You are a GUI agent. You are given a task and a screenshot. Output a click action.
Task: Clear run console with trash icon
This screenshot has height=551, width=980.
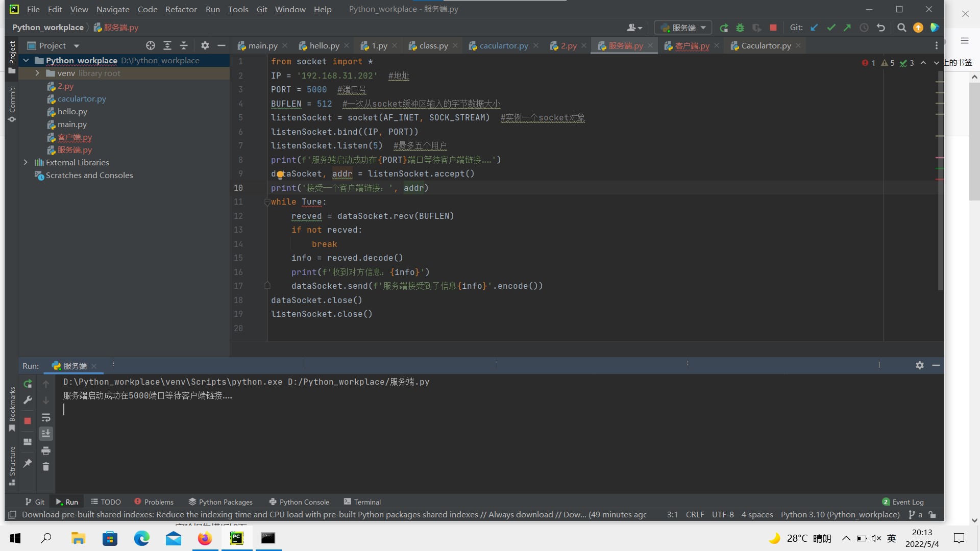46,467
